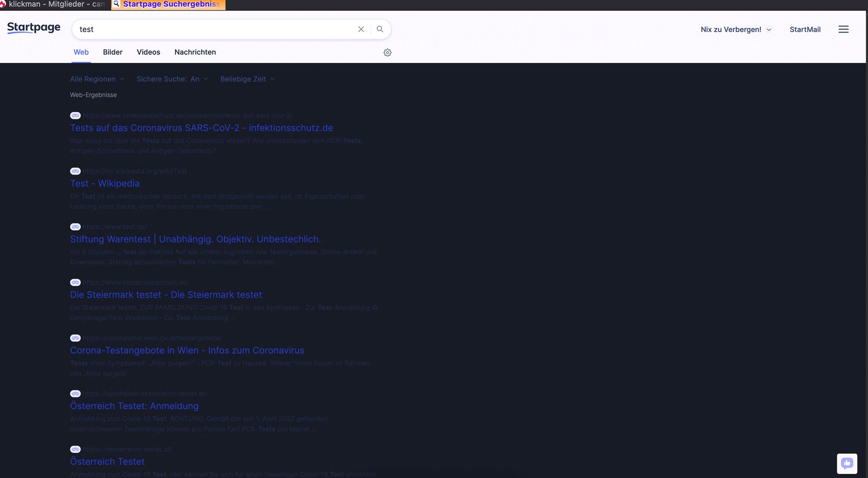Click Anonymous View icon for infektionsschutz.de result

(76, 116)
